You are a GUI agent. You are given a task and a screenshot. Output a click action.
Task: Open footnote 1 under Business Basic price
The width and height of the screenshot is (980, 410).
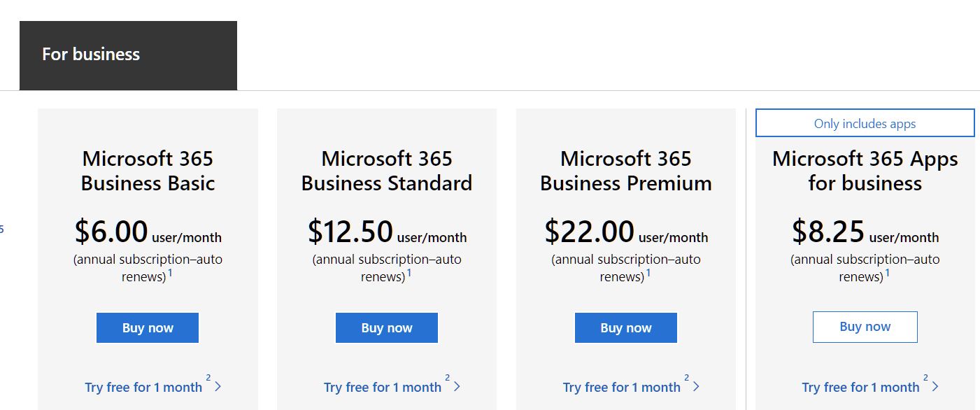click(170, 273)
